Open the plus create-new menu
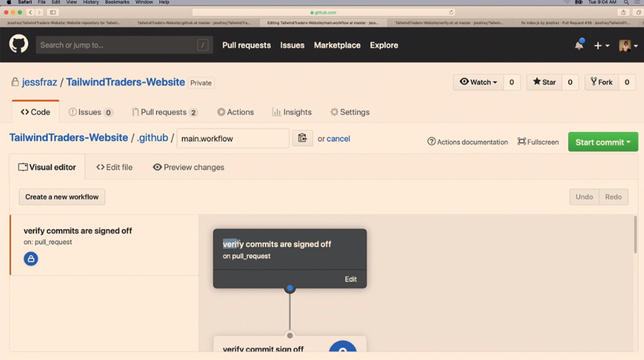Image resolution: width=644 pixels, height=360 pixels. [x=601, y=46]
